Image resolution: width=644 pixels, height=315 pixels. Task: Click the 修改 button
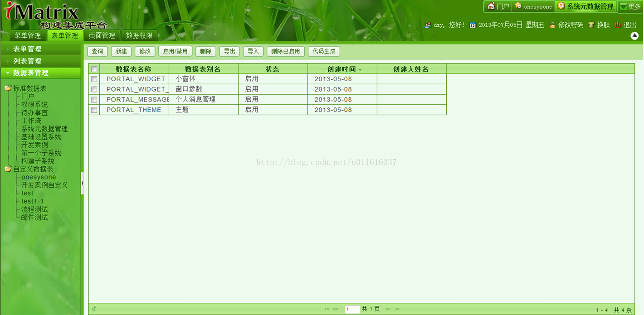pos(145,51)
